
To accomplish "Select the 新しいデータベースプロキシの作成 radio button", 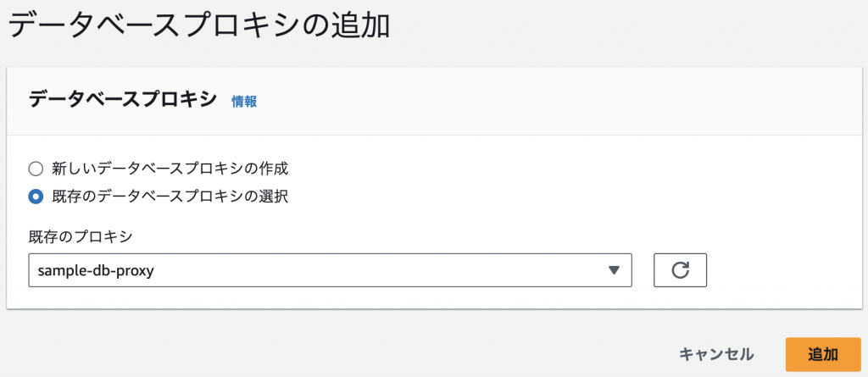I will coord(36,169).
